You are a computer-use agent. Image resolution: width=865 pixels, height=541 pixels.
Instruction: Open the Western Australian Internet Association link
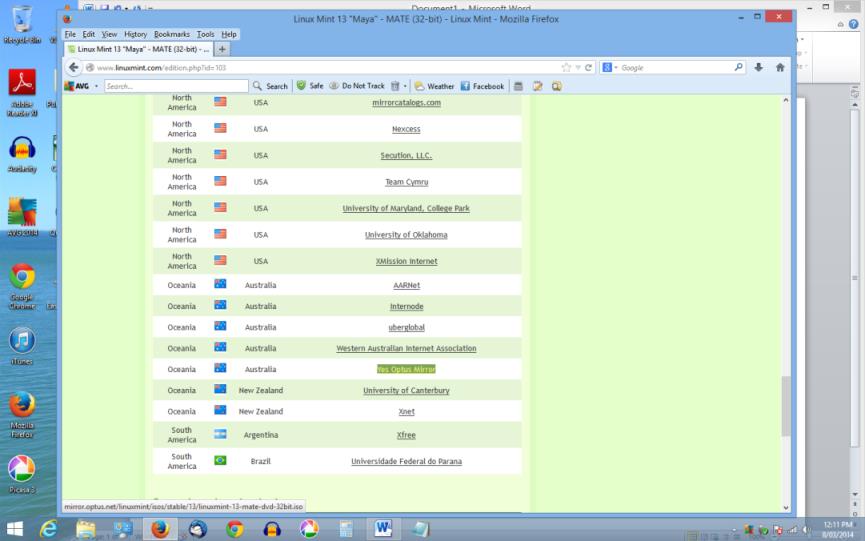click(x=406, y=348)
